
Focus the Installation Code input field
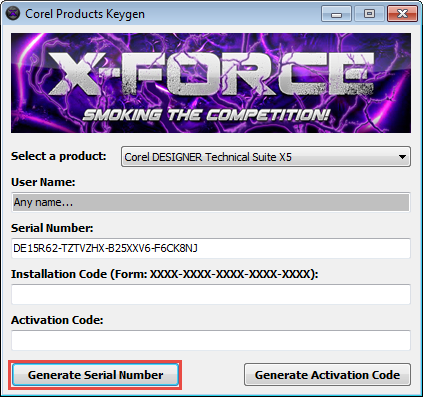click(211, 294)
